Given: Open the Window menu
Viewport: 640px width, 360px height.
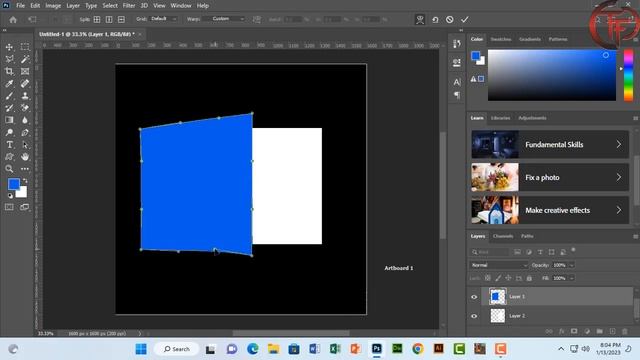Looking at the screenshot, I should pos(181,6).
